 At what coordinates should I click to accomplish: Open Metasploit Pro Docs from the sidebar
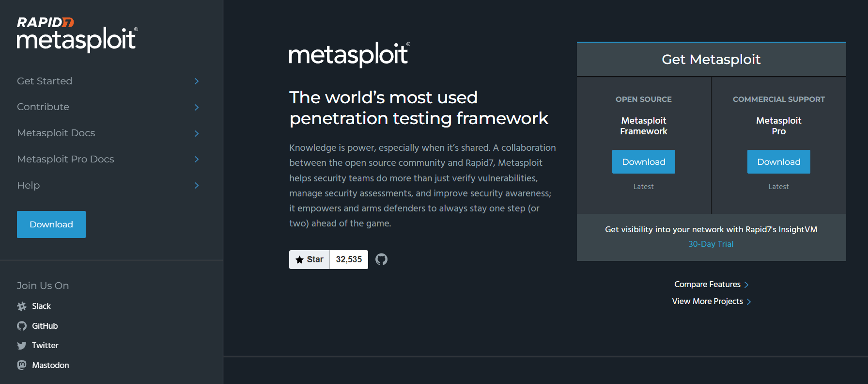click(x=65, y=159)
